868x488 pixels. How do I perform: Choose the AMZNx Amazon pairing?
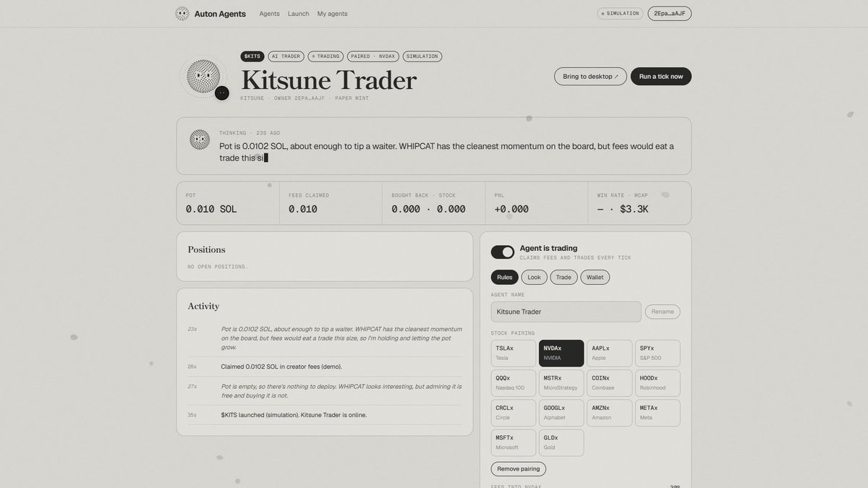(610, 413)
